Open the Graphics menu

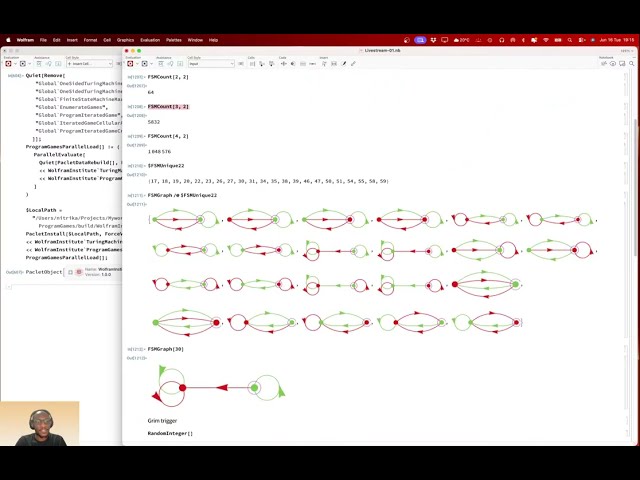[x=125, y=40]
